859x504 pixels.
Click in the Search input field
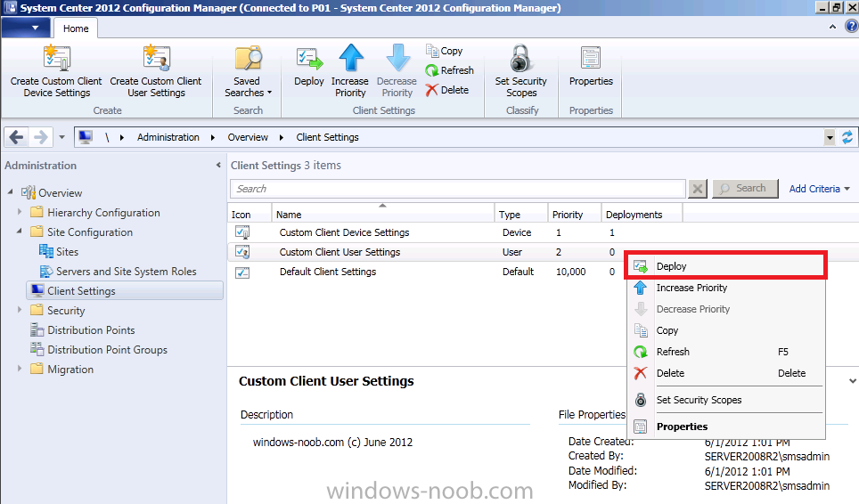(457, 189)
